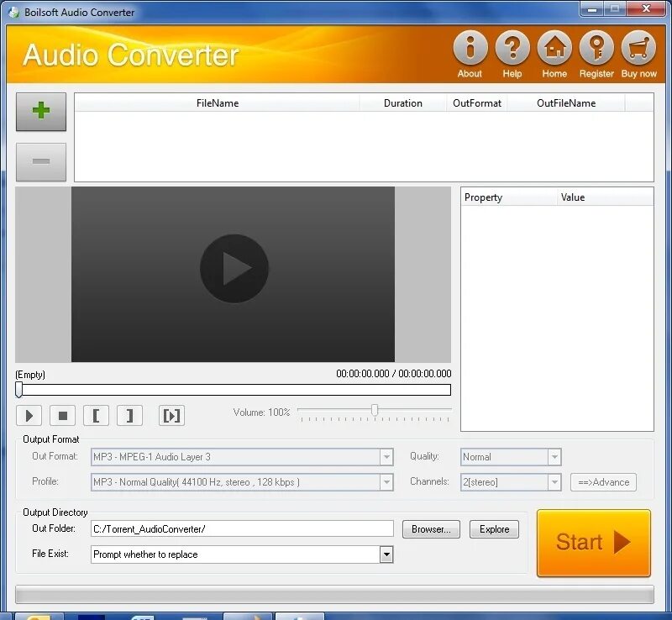The image size is (672, 620).
Task: Click the Buy now cart icon
Action: pyautogui.click(x=638, y=47)
